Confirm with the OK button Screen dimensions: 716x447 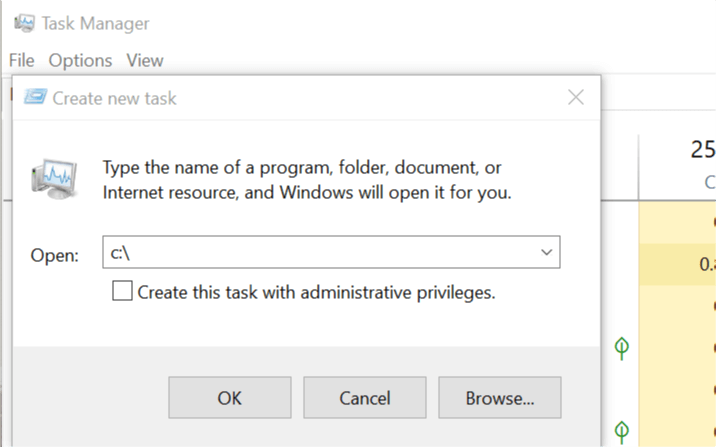click(x=230, y=398)
